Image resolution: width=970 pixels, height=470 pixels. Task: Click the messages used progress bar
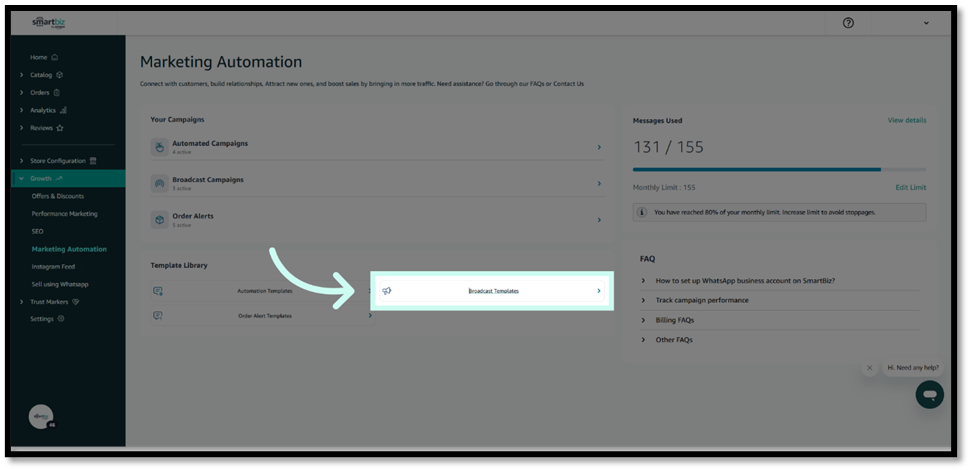click(x=779, y=170)
